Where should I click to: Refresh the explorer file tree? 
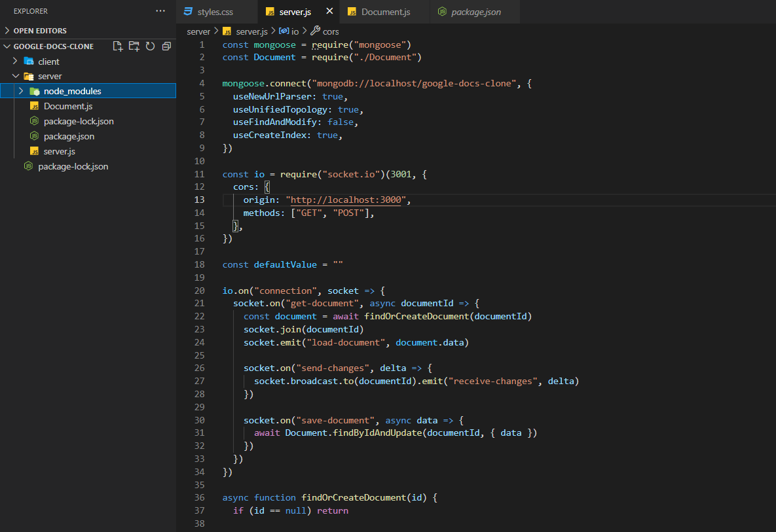tap(151, 46)
